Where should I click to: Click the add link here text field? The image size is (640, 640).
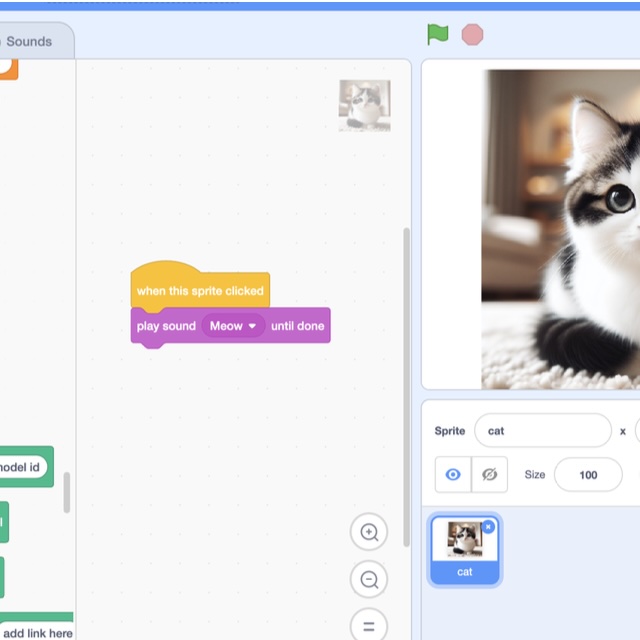tap(37, 632)
